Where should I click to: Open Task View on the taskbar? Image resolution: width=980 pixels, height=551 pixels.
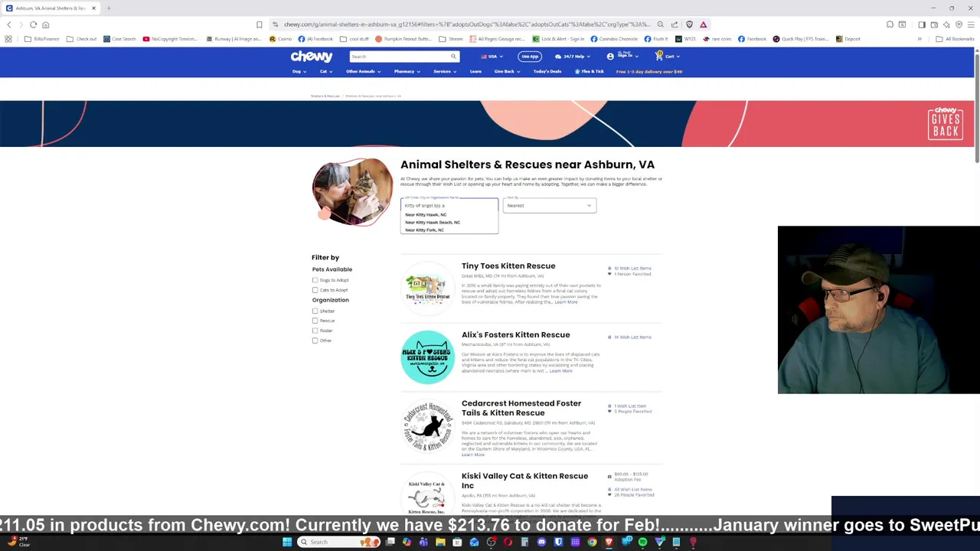[390, 542]
